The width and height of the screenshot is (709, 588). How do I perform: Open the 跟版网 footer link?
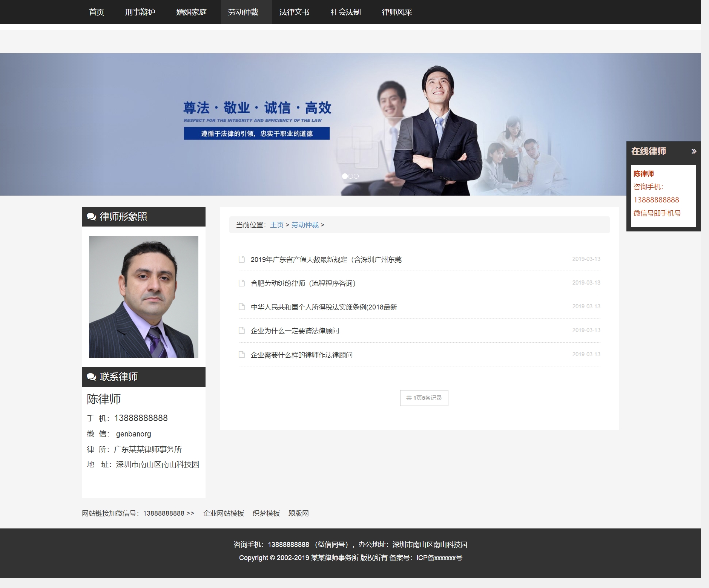[299, 513]
